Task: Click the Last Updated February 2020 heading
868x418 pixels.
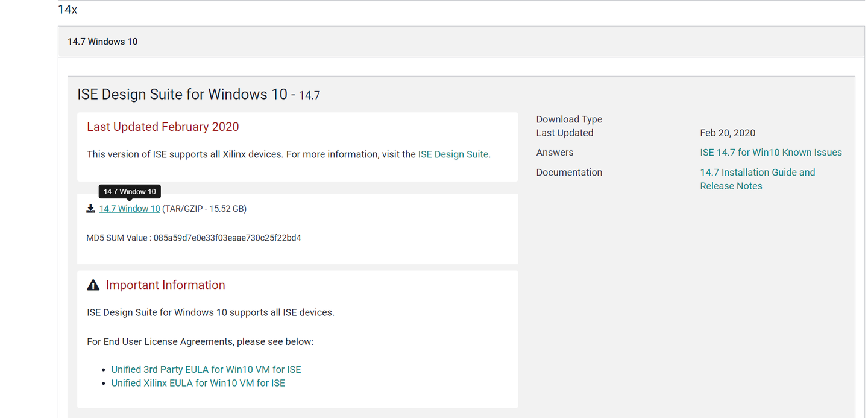Action: click(x=163, y=127)
